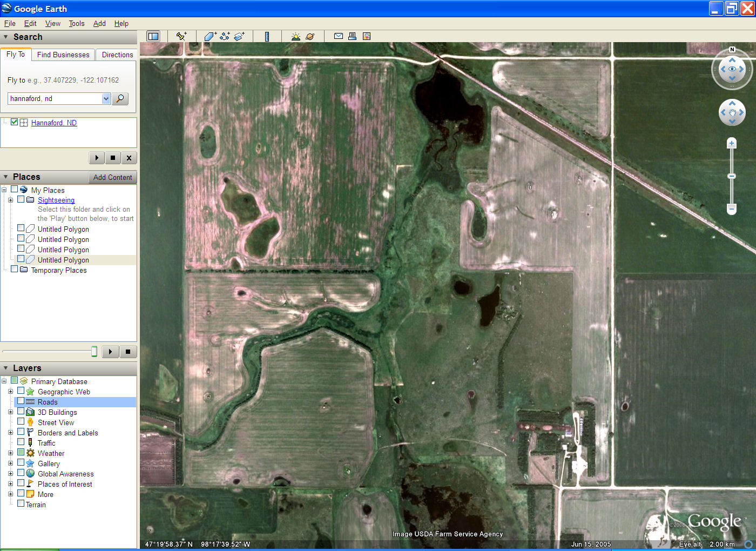Toggle the Hannaford, ND result checkbox
756x551 pixels.
pyautogui.click(x=15, y=122)
